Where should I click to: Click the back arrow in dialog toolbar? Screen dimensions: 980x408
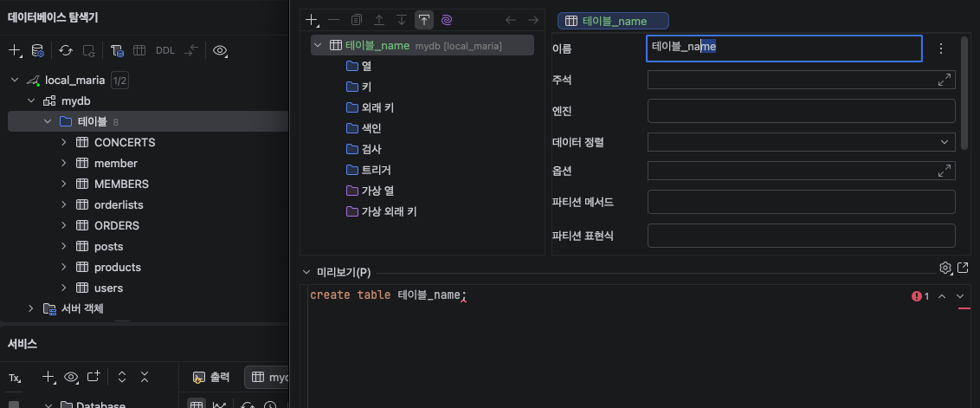511,20
